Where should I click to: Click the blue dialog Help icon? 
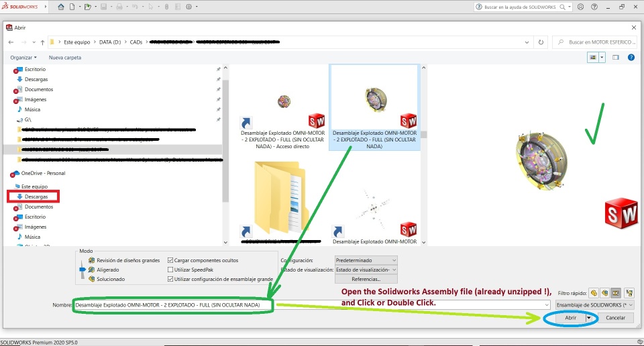pyautogui.click(x=631, y=58)
